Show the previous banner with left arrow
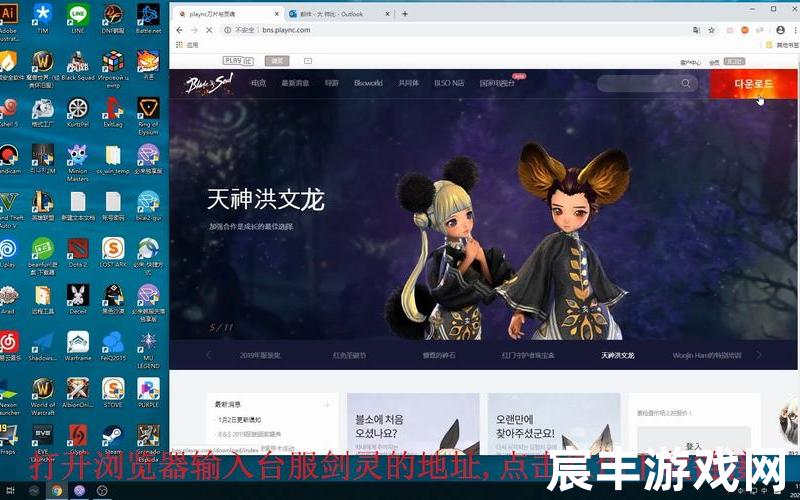 click(208, 355)
